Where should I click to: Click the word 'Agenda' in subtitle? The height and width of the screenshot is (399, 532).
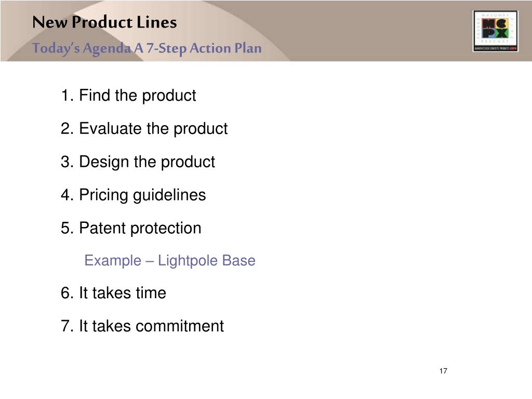(x=107, y=49)
